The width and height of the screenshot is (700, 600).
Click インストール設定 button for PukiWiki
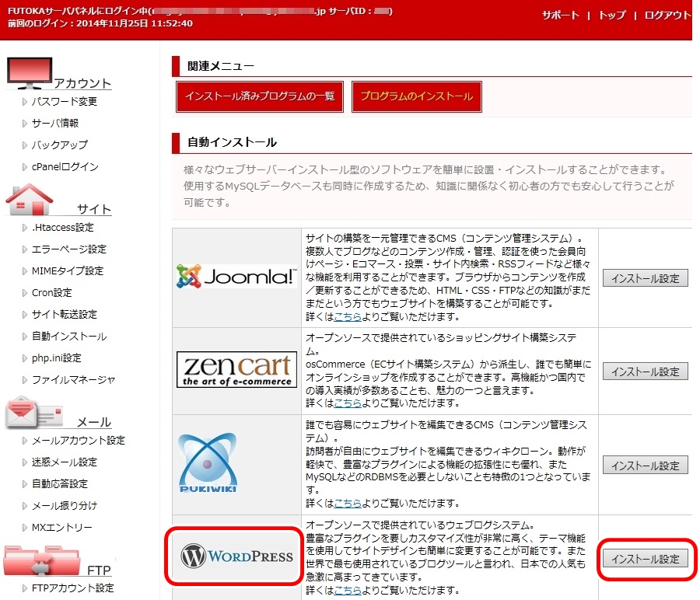point(645,466)
